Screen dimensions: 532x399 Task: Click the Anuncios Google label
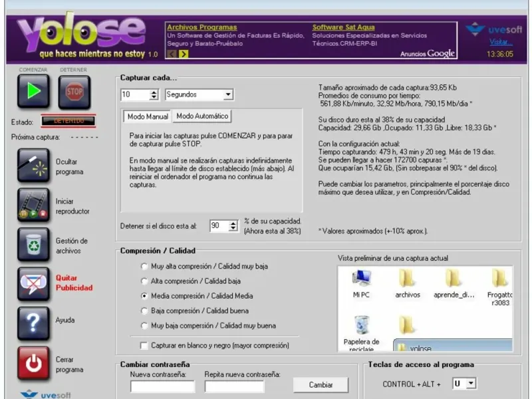tap(427, 54)
